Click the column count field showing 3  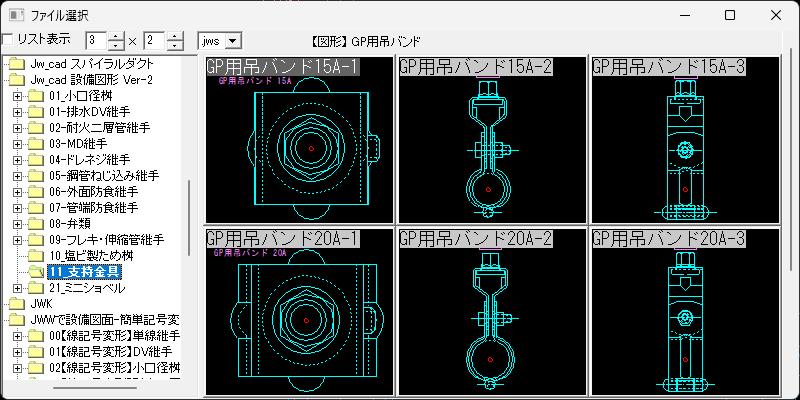(97, 40)
